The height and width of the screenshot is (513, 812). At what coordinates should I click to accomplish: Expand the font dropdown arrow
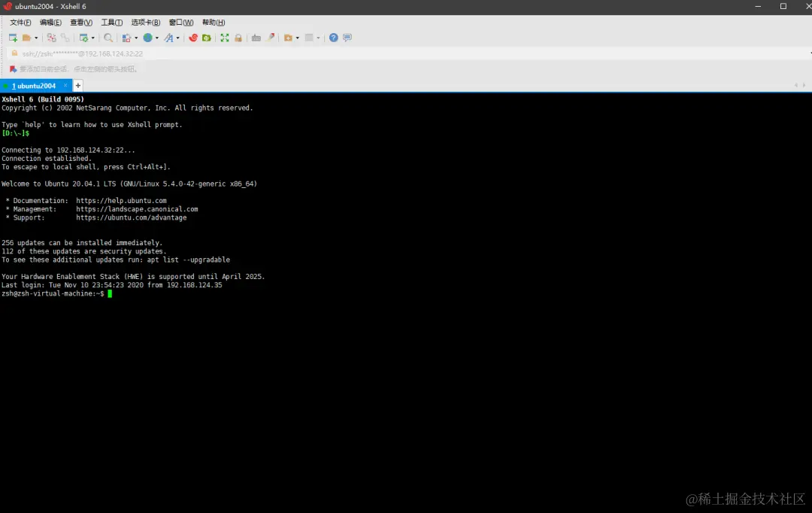[x=177, y=38]
